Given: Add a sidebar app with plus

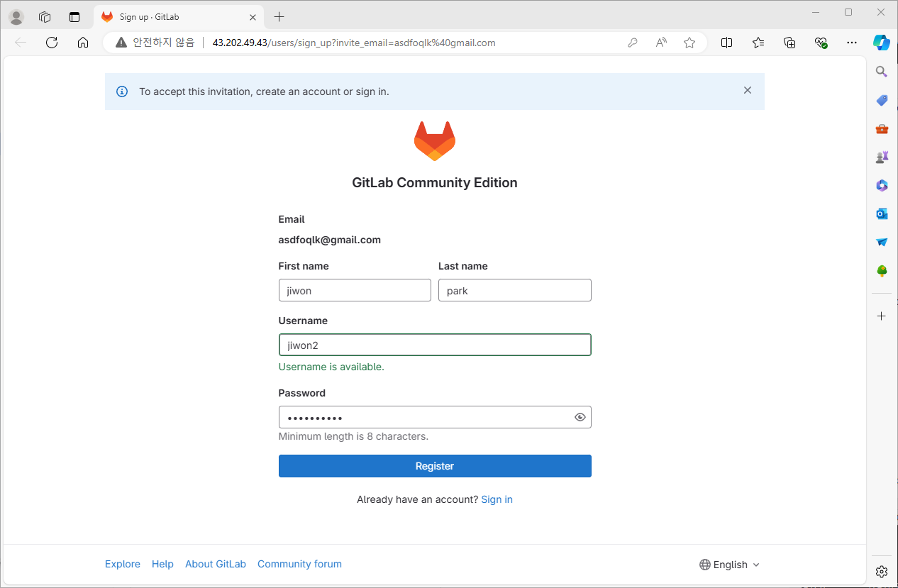Looking at the screenshot, I should [x=882, y=316].
